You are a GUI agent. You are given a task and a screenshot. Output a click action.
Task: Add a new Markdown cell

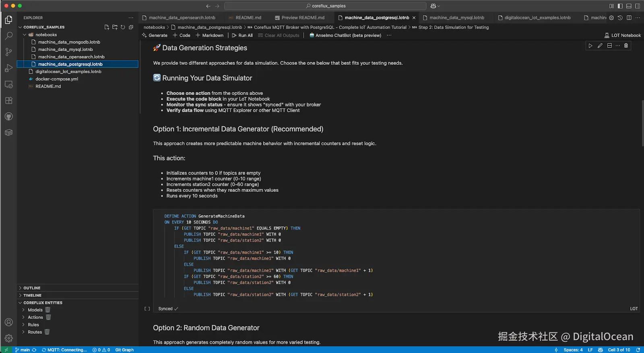coord(209,35)
